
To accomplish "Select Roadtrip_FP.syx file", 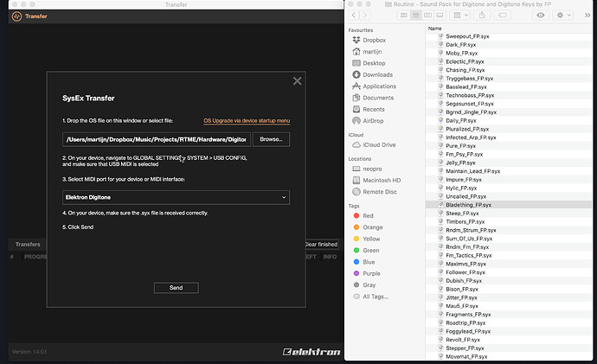I will coord(465,322).
